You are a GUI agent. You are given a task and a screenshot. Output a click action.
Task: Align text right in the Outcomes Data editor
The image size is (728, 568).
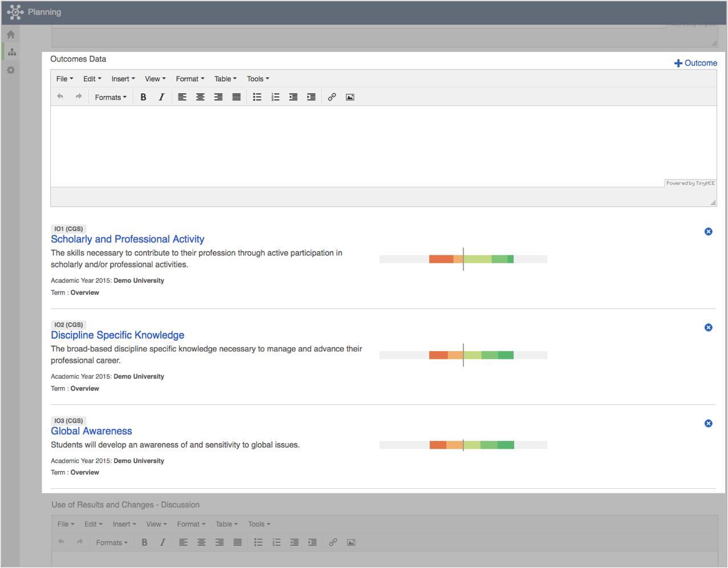click(219, 97)
